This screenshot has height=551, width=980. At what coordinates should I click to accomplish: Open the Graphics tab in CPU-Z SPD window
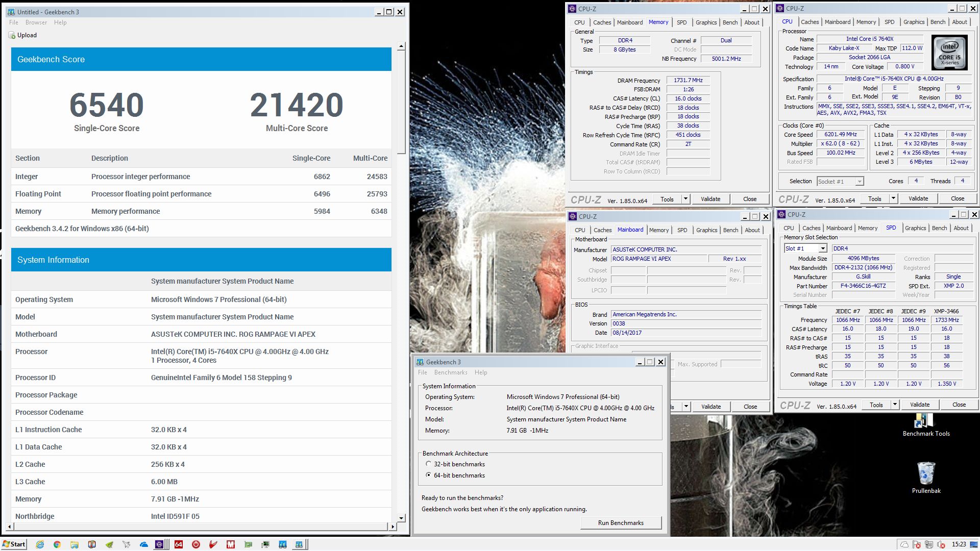[x=915, y=228]
